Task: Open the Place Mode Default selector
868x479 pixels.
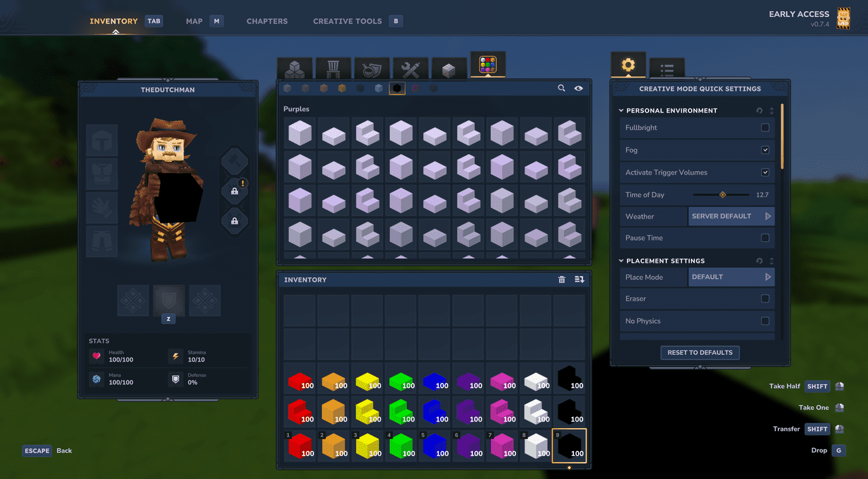Action: pos(731,277)
